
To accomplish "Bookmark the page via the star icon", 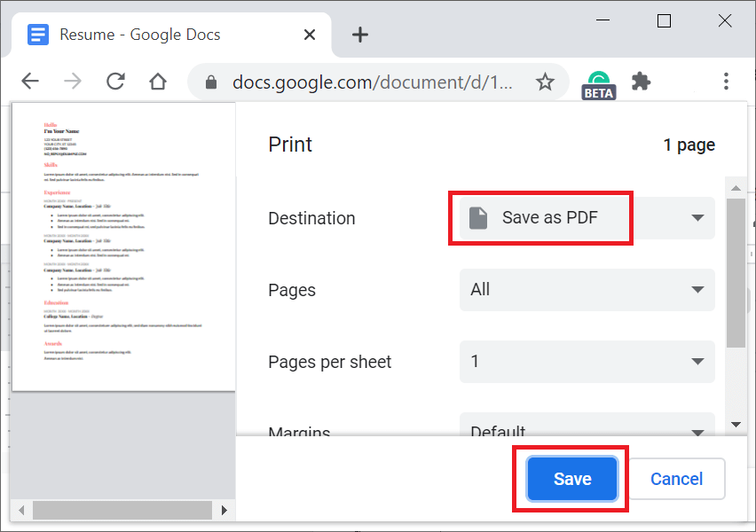I will [x=545, y=81].
